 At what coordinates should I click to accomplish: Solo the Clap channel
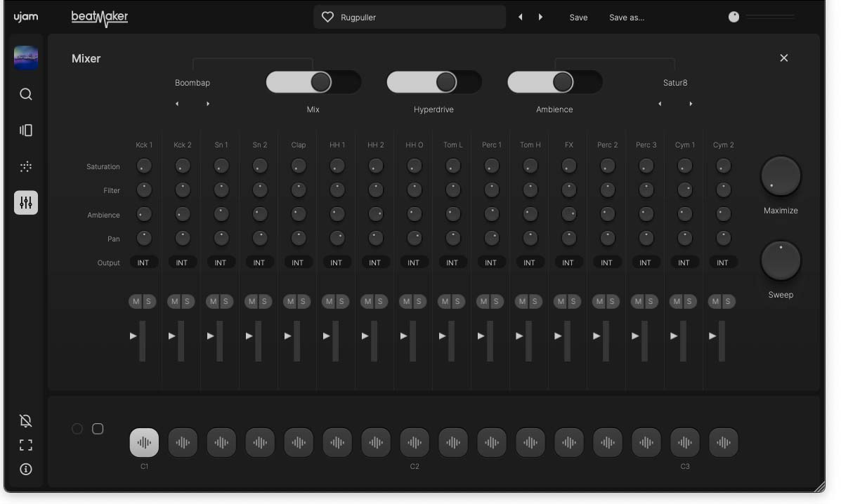(x=304, y=301)
